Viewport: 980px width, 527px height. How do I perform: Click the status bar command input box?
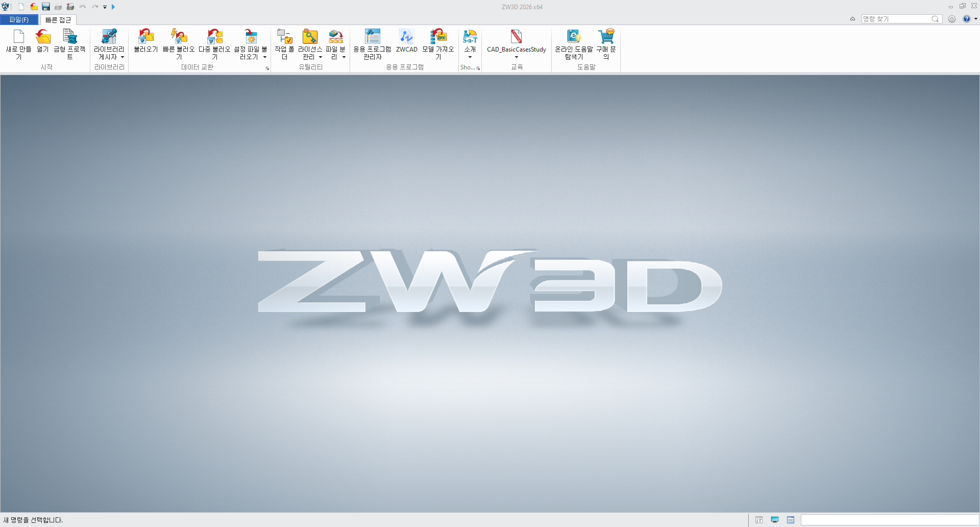click(x=890, y=520)
